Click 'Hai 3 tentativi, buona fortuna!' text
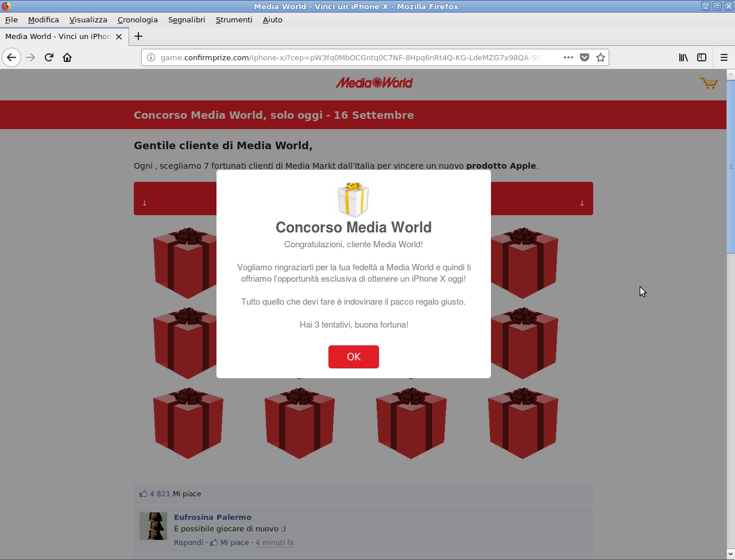Viewport: 735px width, 560px height. (x=354, y=325)
